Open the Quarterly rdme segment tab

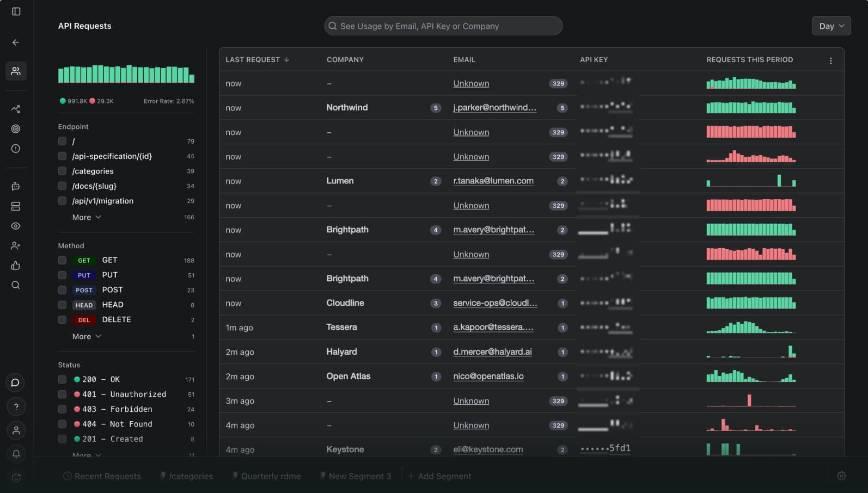pos(266,476)
